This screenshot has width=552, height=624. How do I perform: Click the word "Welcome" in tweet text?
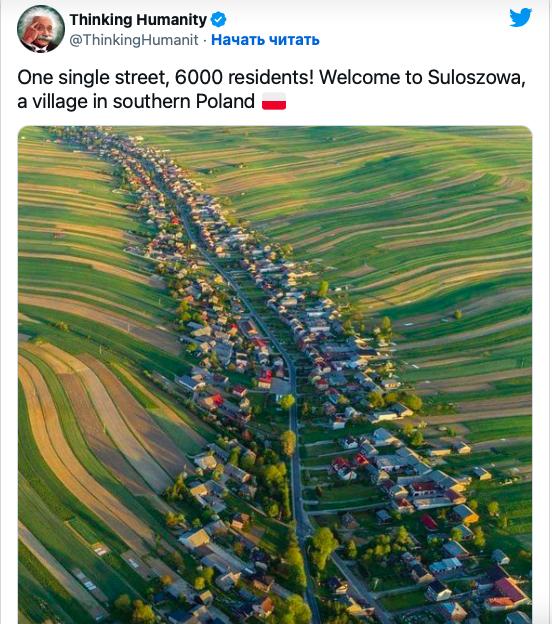(360, 77)
